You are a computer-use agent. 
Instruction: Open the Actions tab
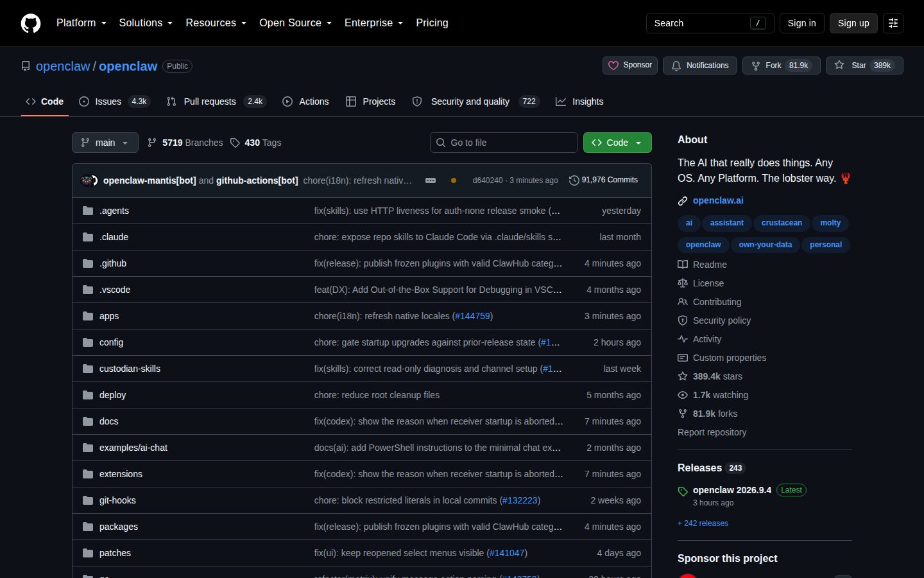coord(305,101)
